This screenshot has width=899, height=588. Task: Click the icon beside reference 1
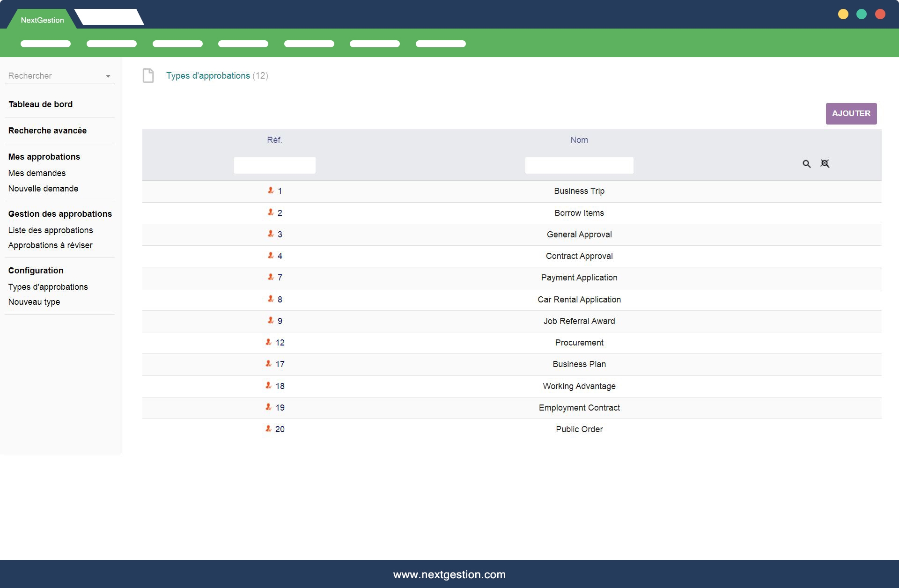(271, 190)
